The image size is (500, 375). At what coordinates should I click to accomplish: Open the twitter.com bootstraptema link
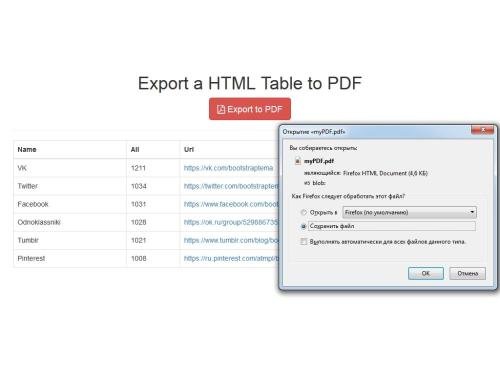coord(231,186)
